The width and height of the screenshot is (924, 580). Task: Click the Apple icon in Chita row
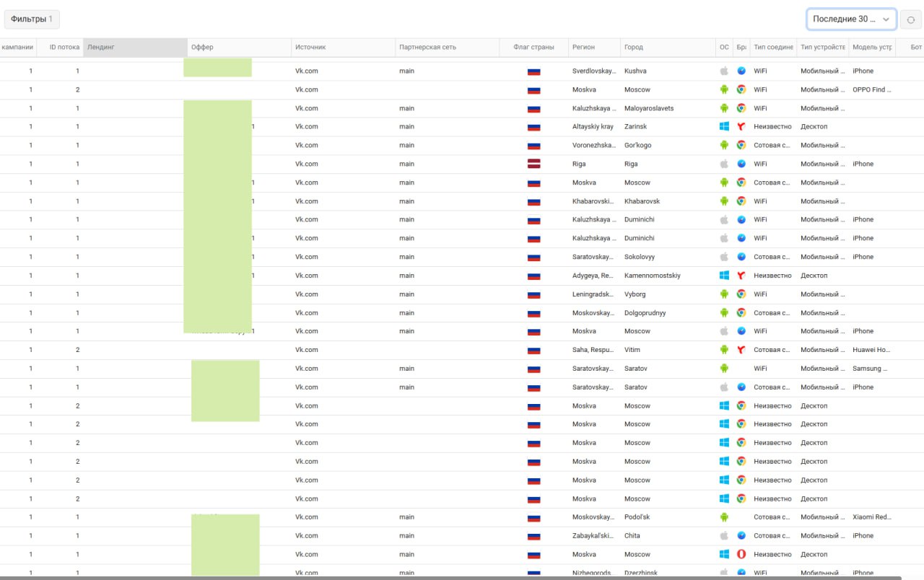tap(724, 536)
